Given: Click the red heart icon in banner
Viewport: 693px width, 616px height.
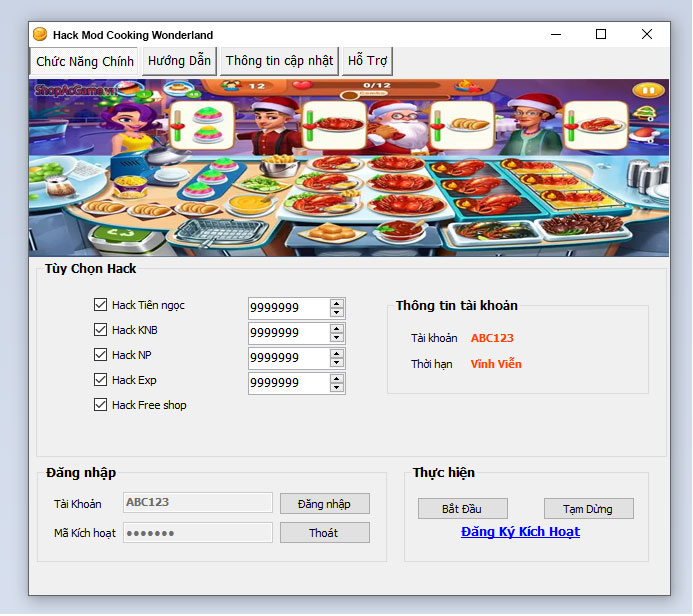Looking at the screenshot, I should 302,85.
